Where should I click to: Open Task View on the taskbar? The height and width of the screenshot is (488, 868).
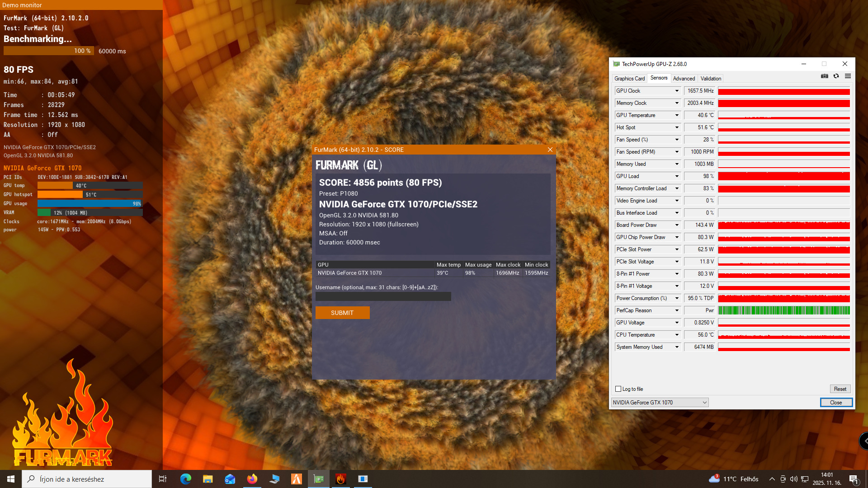pyautogui.click(x=163, y=479)
